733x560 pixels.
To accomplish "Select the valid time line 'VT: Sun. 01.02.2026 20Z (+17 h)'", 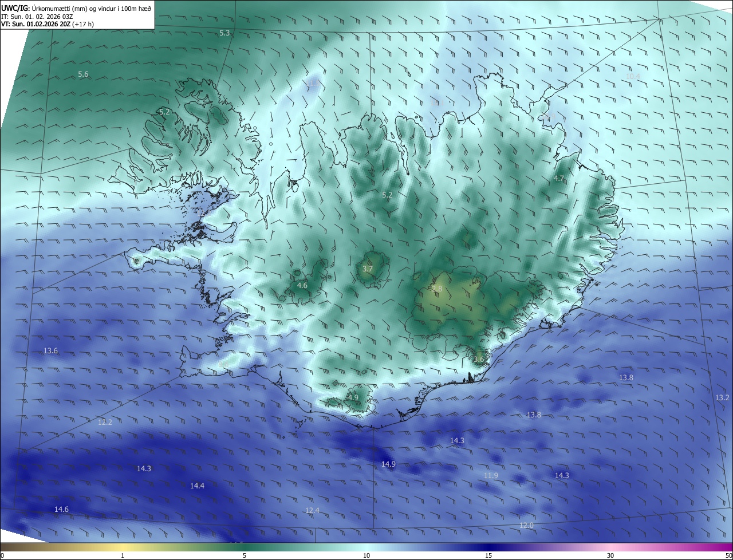I will (48, 24).
